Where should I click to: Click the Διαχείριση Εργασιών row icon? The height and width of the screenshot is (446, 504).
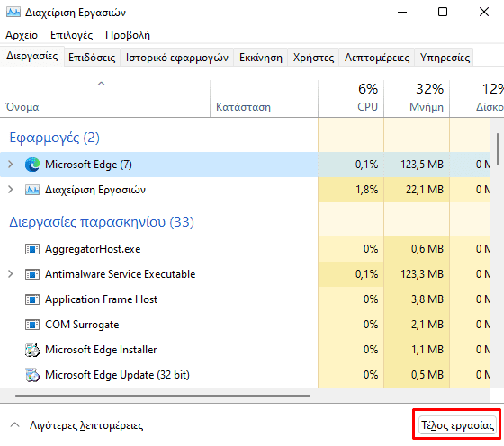pyautogui.click(x=32, y=190)
